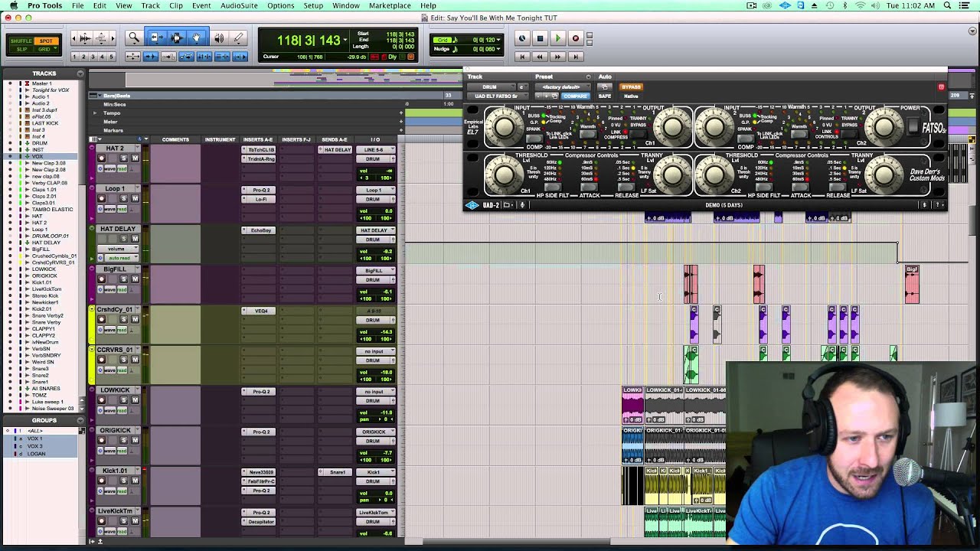Open the DRUM track selector in plug-in
The width and height of the screenshot is (980, 551).
[492, 87]
